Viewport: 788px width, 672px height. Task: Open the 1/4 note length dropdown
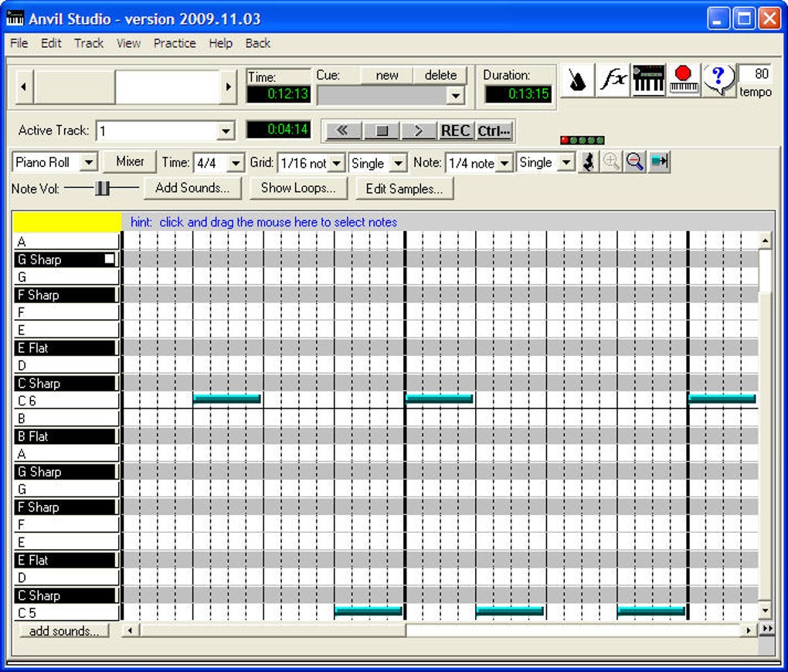pos(504,163)
